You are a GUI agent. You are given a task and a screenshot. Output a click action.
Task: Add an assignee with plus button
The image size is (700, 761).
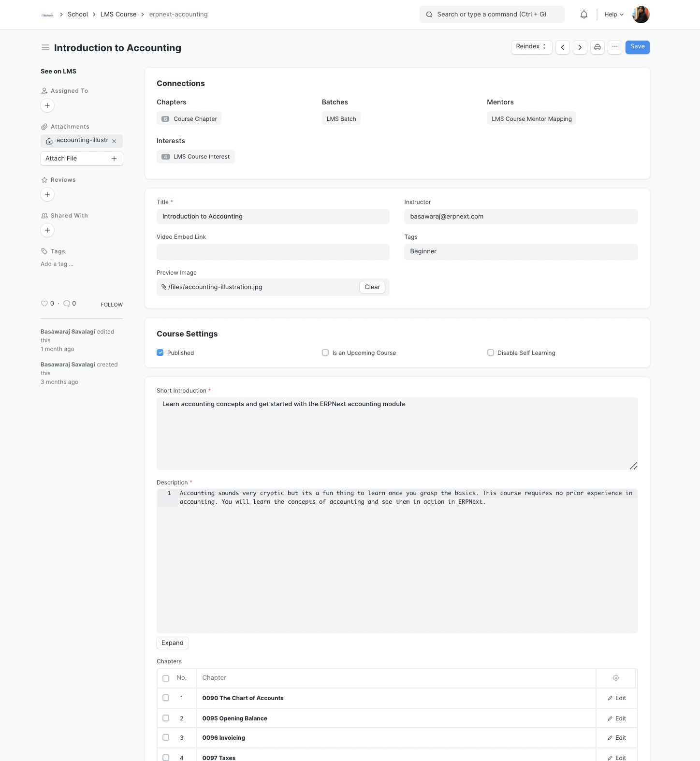click(47, 105)
